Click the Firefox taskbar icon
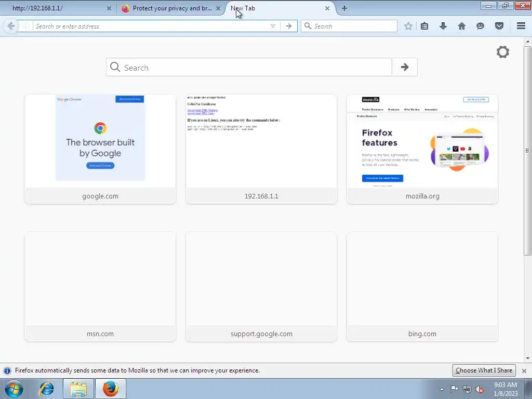532x399 pixels. (111, 389)
